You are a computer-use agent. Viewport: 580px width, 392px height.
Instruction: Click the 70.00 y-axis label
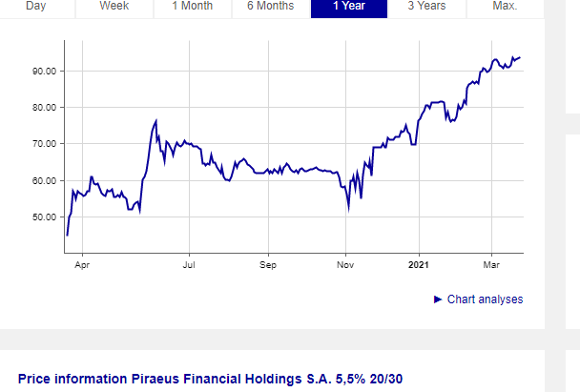pyautogui.click(x=46, y=144)
